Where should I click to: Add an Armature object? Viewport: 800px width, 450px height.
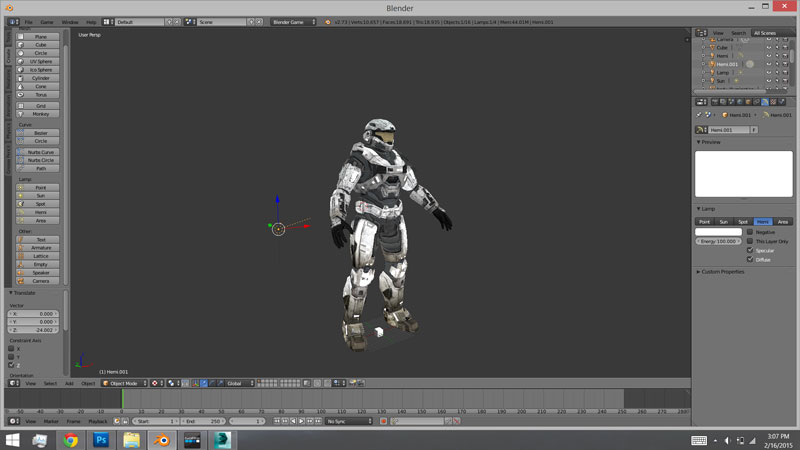[38, 247]
